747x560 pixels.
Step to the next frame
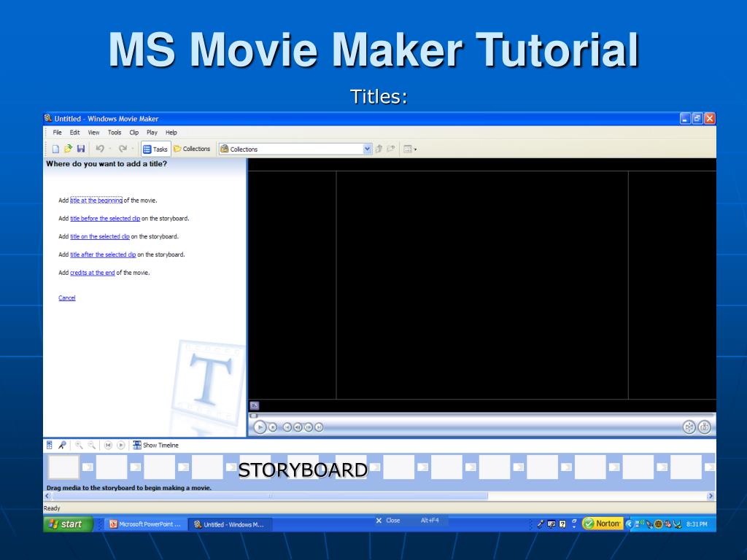click(x=309, y=427)
